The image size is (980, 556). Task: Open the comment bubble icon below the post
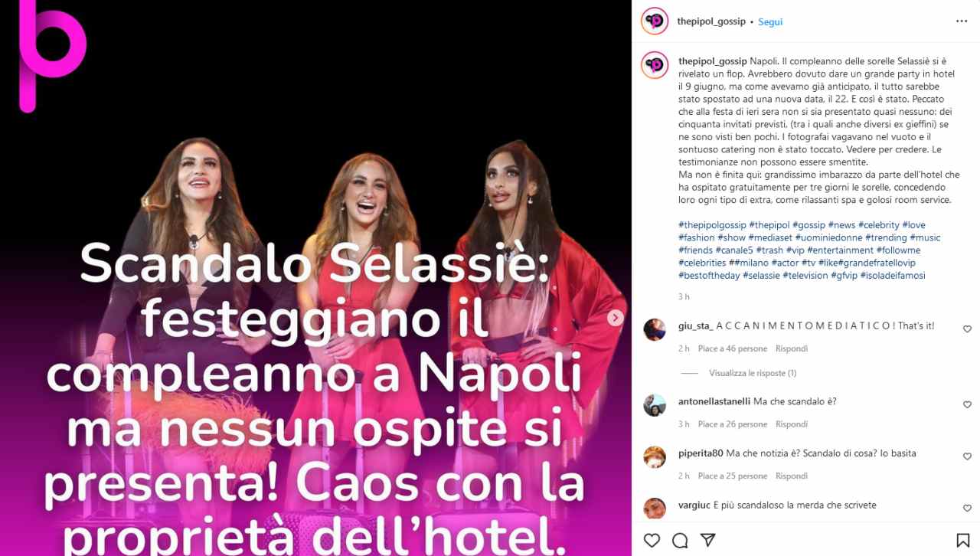pos(680,541)
